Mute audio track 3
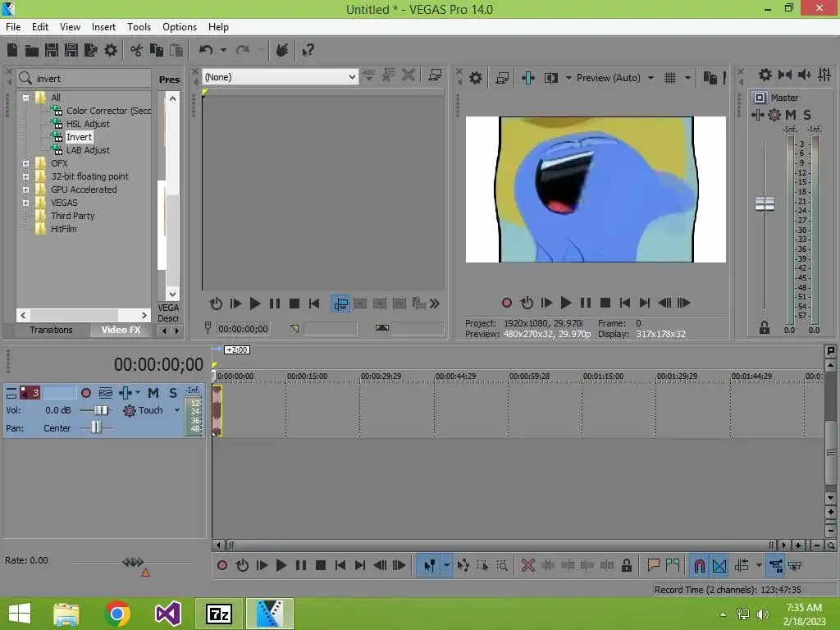The width and height of the screenshot is (840, 630). click(153, 393)
